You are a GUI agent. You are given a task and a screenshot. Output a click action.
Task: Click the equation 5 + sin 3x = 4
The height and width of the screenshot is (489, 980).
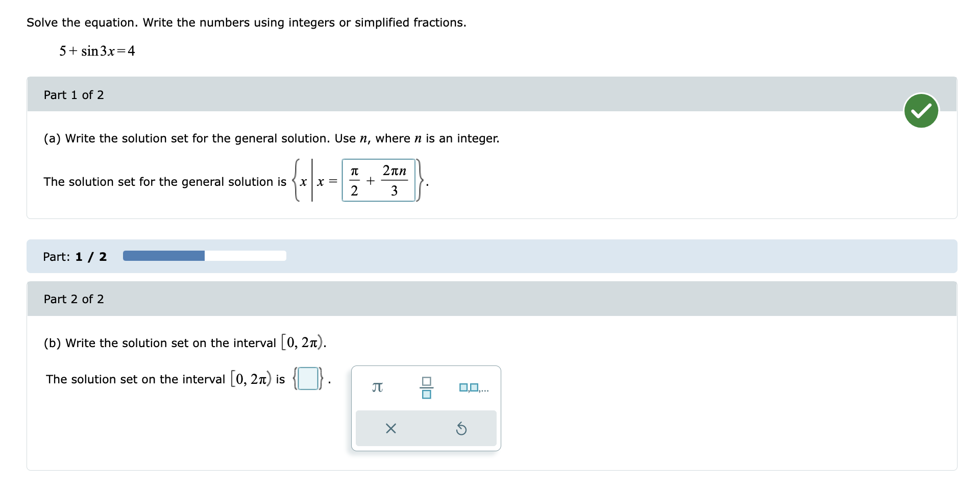[x=96, y=51]
